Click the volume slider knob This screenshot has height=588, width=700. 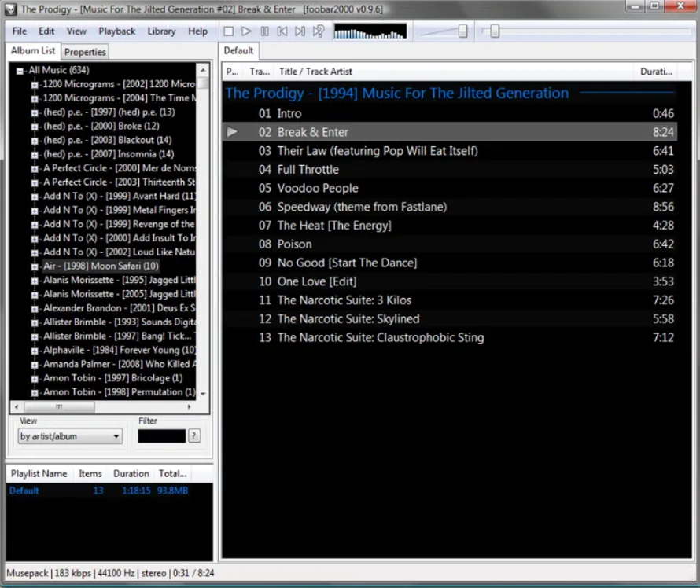[x=463, y=31]
